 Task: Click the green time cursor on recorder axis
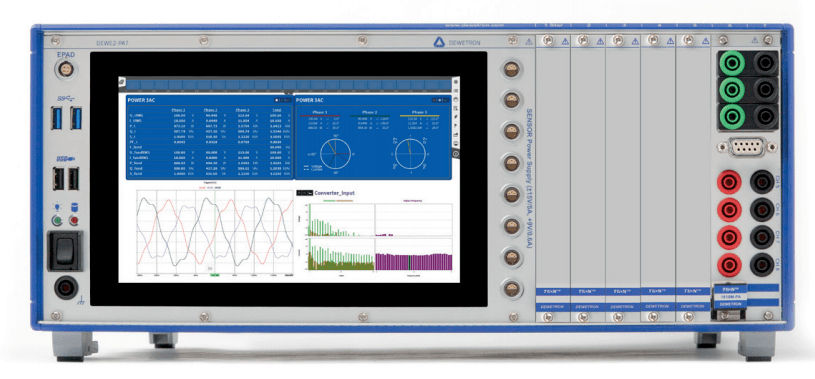pos(215,276)
